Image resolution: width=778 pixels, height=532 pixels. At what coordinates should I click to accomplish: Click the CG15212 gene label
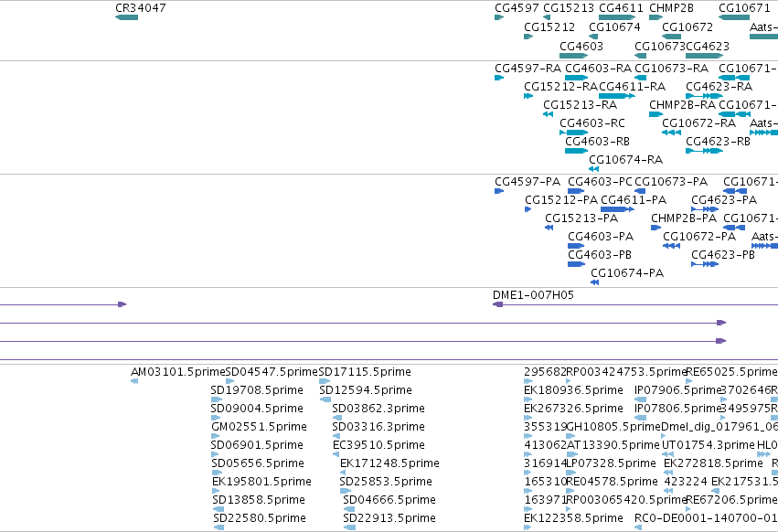pyautogui.click(x=549, y=27)
